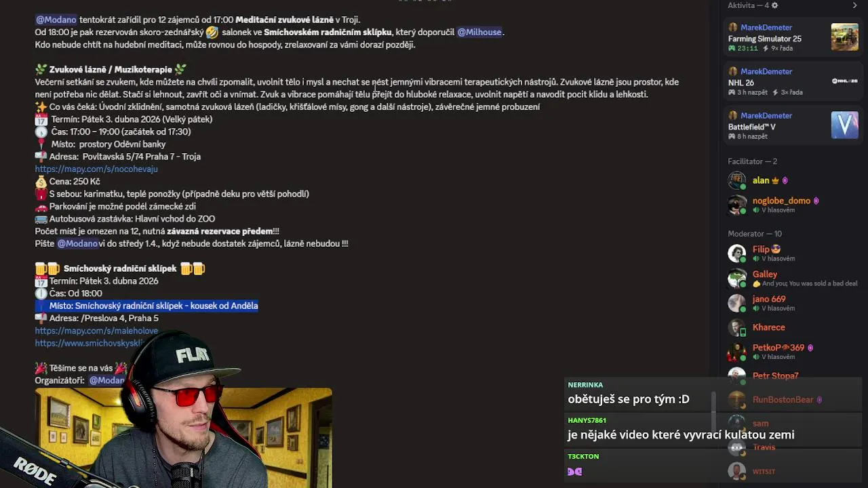868x488 pixels.
Task: Open the mapy.com/s/nocohevaju link
Action: click(x=96, y=169)
